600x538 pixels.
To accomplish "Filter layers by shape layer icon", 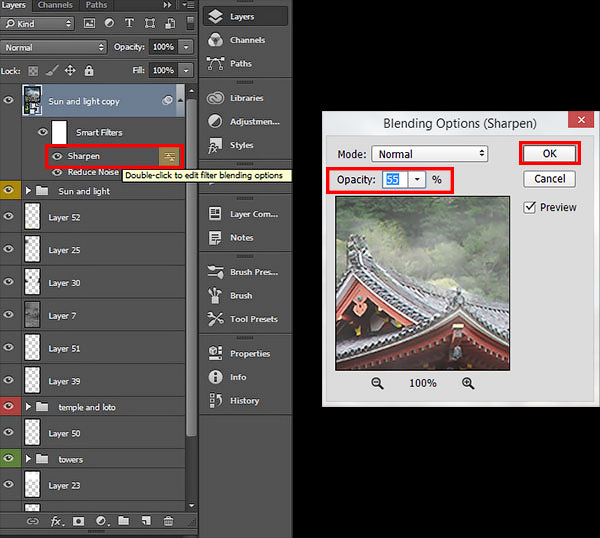I will (x=150, y=24).
